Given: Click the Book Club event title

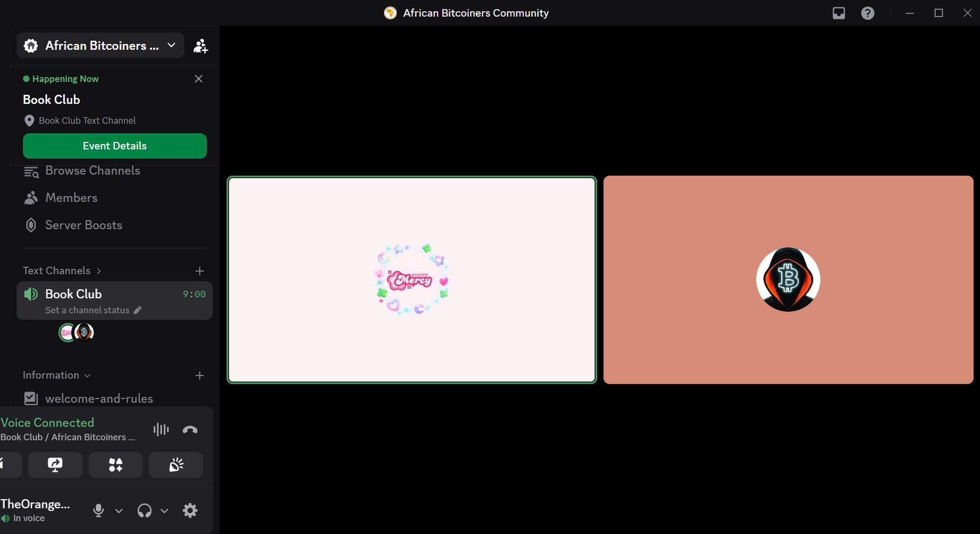Looking at the screenshot, I should [51, 100].
